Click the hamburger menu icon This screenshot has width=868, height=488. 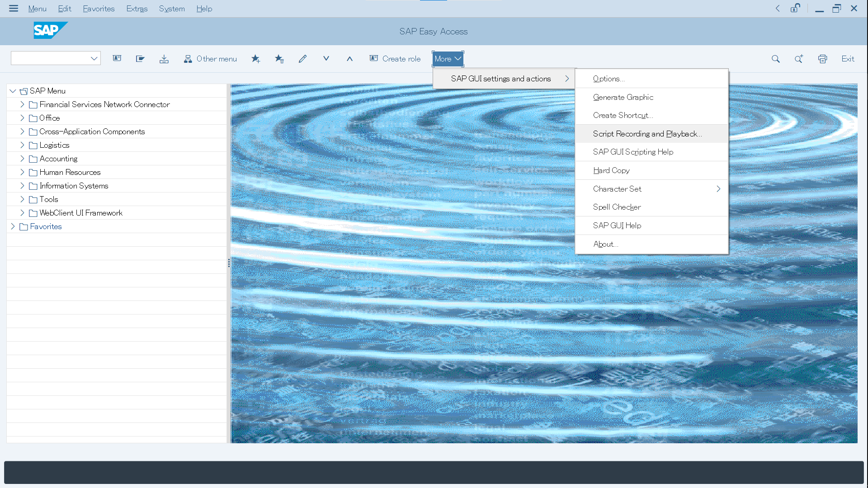(x=14, y=9)
